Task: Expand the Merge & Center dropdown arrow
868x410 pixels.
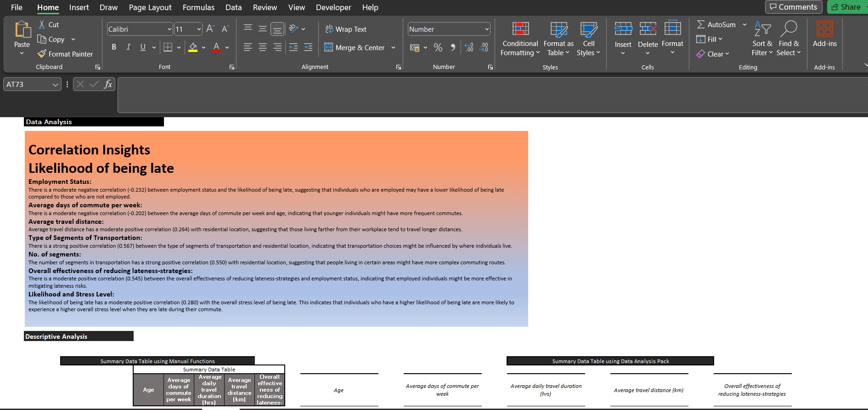Action: [x=393, y=47]
